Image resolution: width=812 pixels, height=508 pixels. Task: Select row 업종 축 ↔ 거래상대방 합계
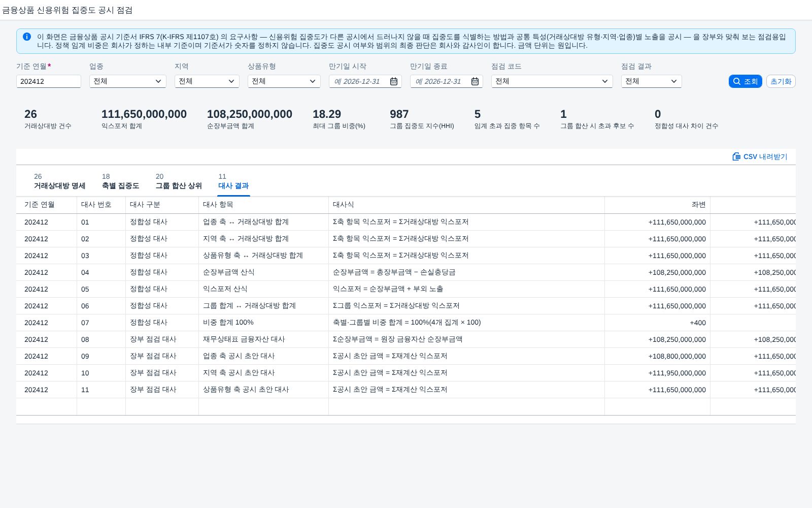pyautogui.click(x=406, y=222)
